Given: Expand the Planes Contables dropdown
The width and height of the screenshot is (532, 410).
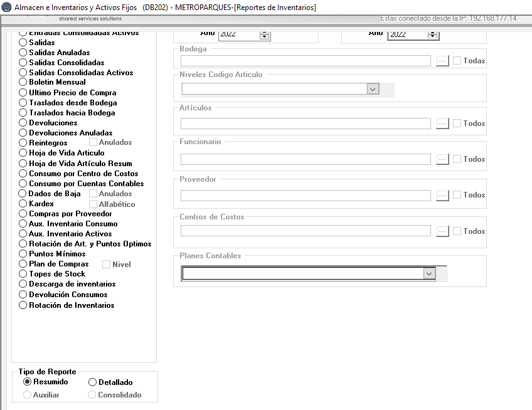Looking at the screenshot, I should [x=429, y=273].
